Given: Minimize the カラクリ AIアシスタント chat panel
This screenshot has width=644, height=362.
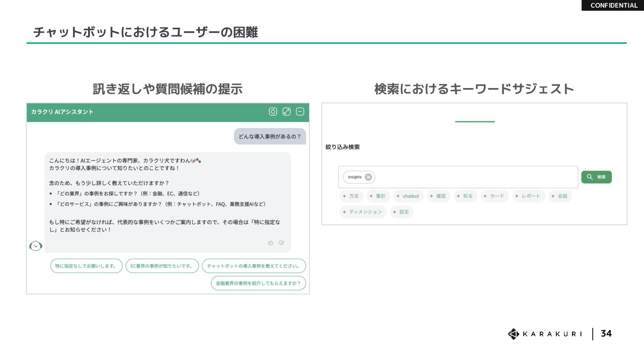Looking at the screenshot, I should pyautogui.click(x=300, y=112).
